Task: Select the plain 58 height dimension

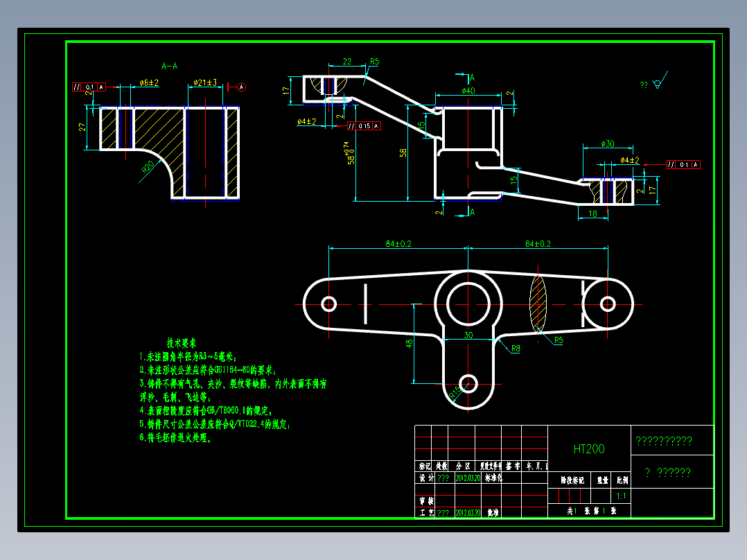Action: pyautogui.click(x=403, y=153)
